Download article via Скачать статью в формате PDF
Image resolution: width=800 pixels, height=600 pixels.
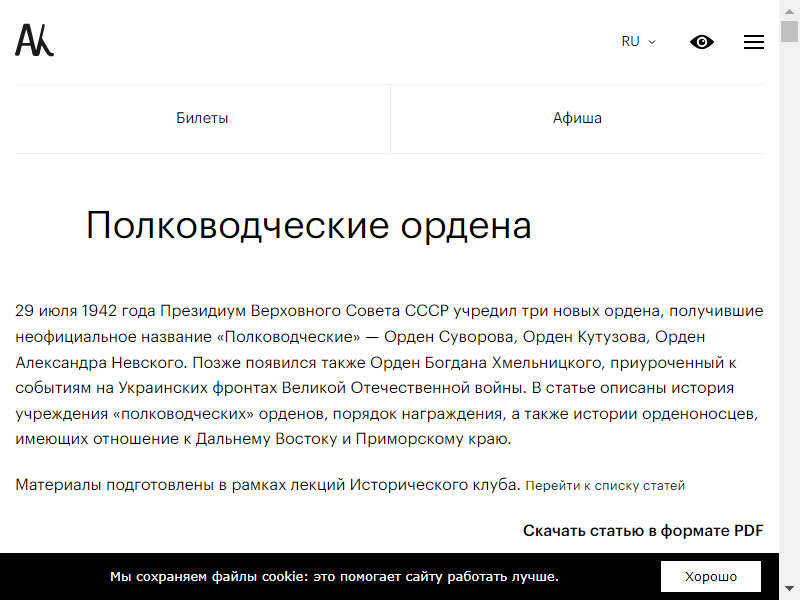tap(643, 531)
